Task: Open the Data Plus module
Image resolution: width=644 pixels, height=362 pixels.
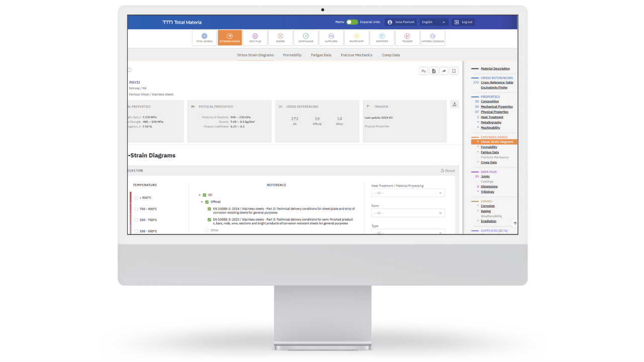Action: (255, 38)
